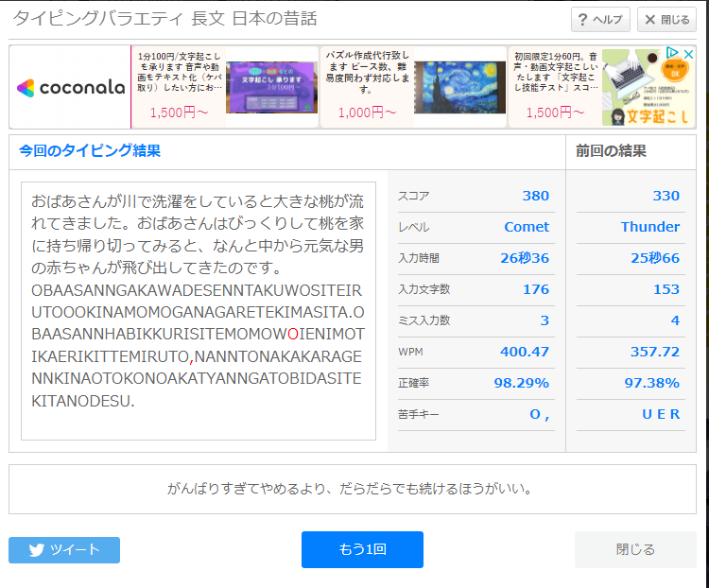The image size is (709, 588).
Task: Click the accuracy value 98.29%
Action: tap(521, 383)
